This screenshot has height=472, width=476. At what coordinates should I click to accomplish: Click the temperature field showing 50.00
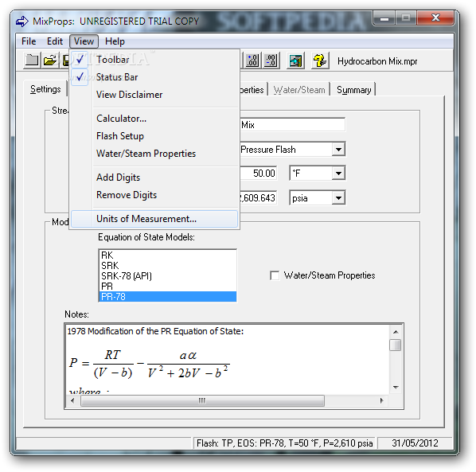259,174
